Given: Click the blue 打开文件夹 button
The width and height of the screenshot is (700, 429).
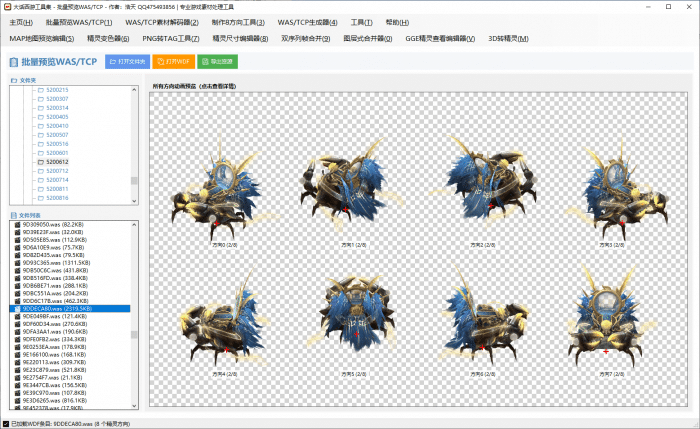Looking at the screenshot, I should (x=128, y=62).
